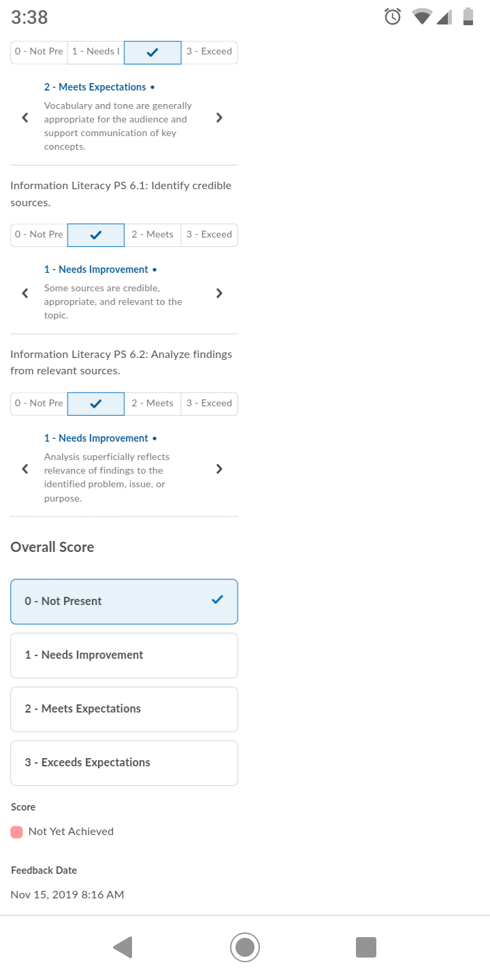Select '3 - Exceed' for PS 6.2 criterion

pyautogui.click(x=210, y=404)
